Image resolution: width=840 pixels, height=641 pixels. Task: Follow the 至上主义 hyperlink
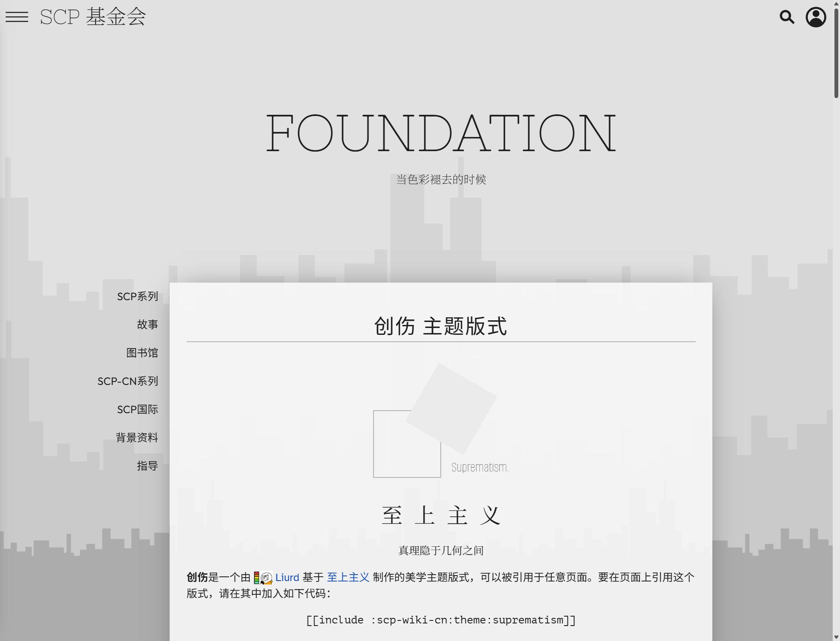click(x=348, y=578)
